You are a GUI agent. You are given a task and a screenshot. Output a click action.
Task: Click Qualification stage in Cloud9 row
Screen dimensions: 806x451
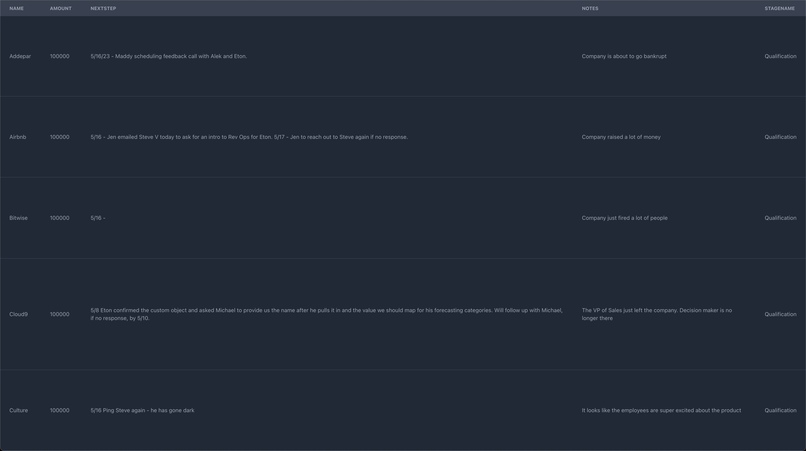780,314
